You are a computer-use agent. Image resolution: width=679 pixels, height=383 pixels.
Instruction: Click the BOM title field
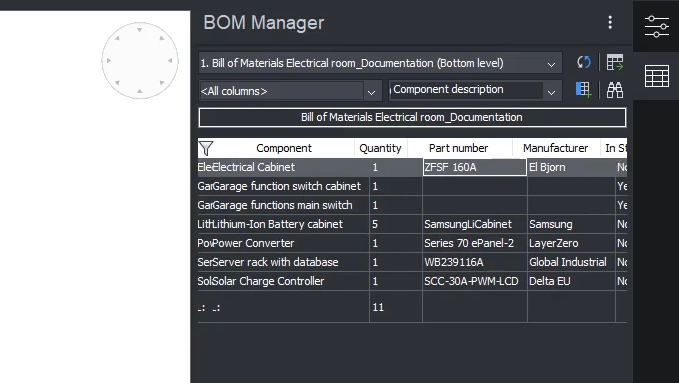tap(412, 117)
